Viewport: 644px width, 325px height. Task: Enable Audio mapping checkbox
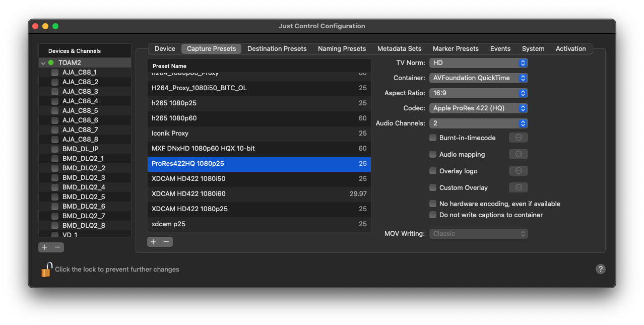pos(433,154)
